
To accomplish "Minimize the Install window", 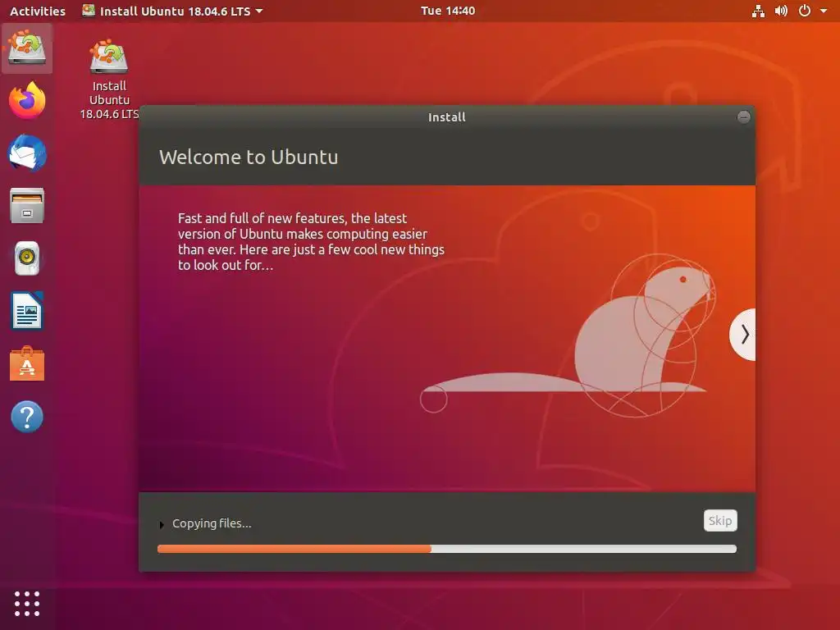I will 743,116.
